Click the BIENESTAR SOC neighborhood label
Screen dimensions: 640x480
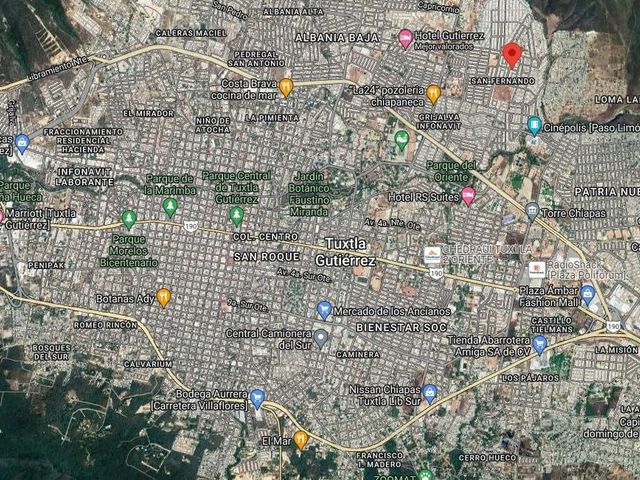tap(402, 327)
